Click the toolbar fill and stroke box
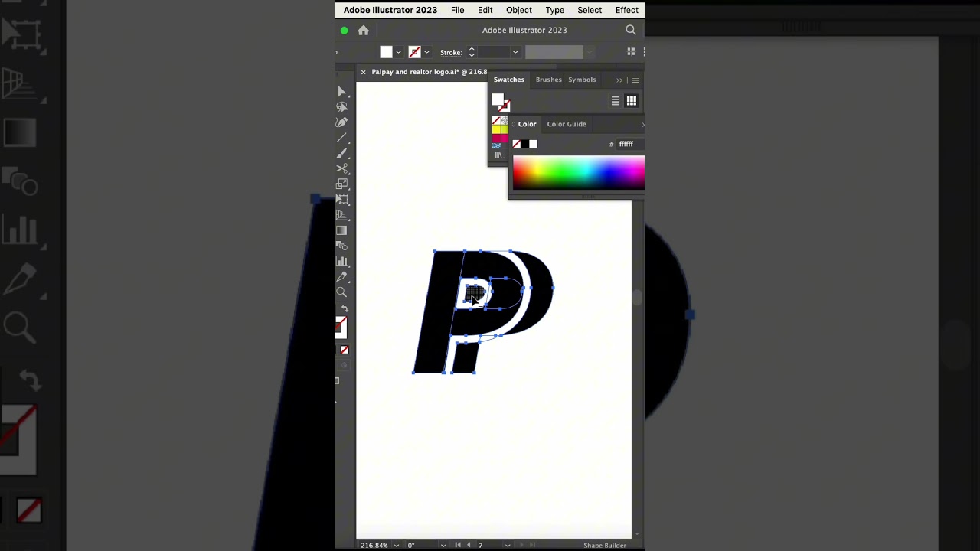 (341, 328)
